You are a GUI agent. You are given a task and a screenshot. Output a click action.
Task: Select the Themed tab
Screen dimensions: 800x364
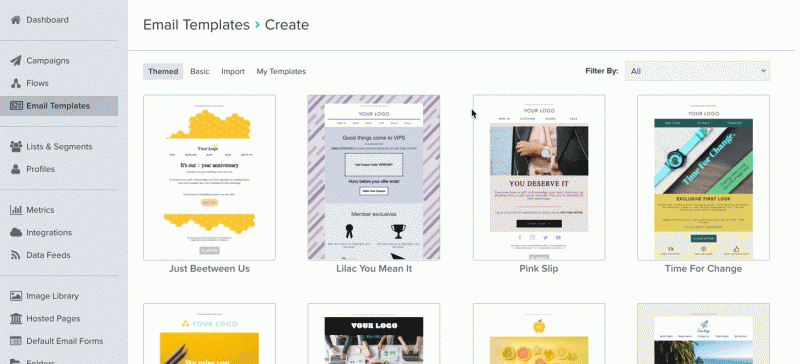tap(163, 71)
